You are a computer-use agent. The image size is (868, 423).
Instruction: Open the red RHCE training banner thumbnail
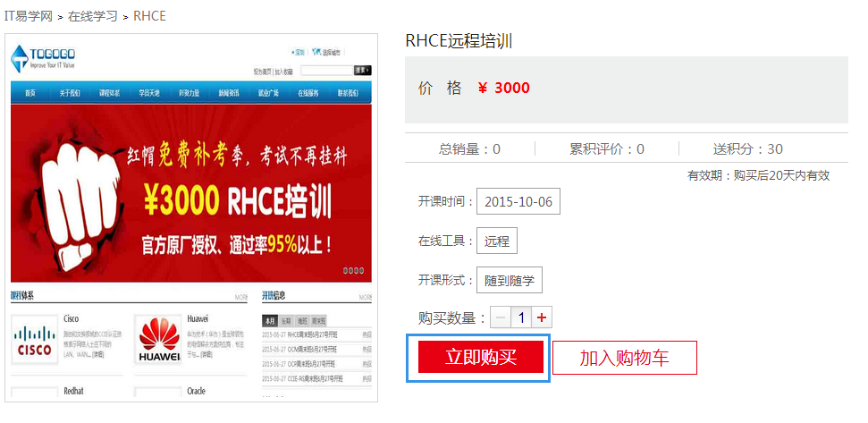[190, 191]
